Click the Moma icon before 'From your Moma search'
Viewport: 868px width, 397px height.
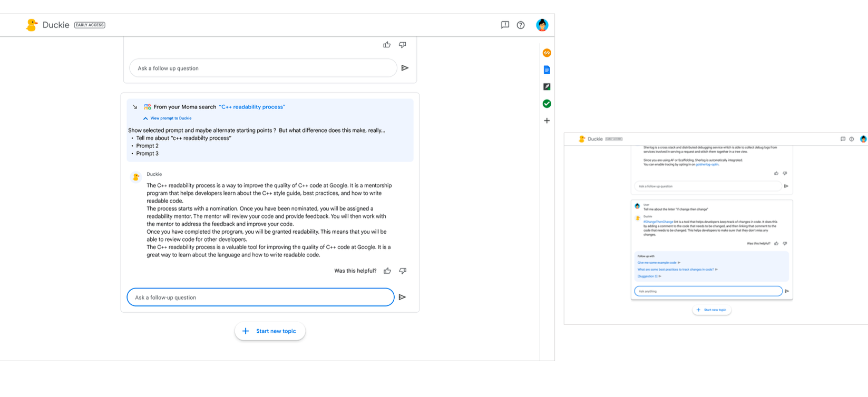(148, 107)
